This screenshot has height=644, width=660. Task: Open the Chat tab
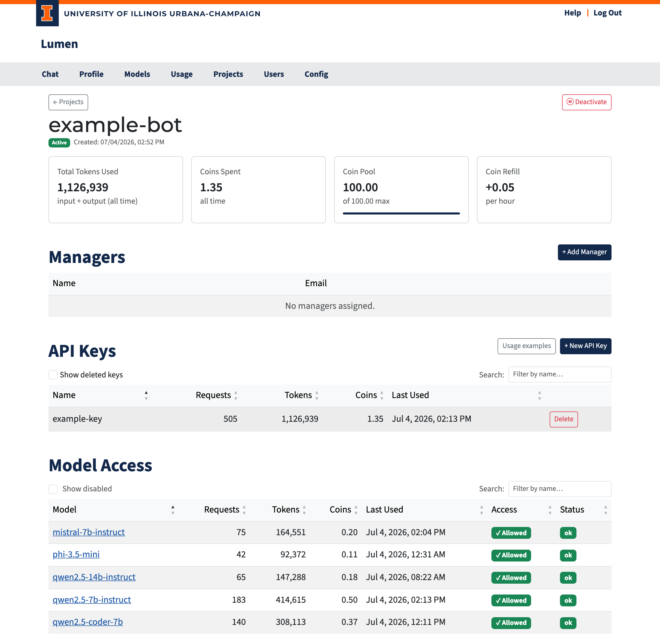50,74
